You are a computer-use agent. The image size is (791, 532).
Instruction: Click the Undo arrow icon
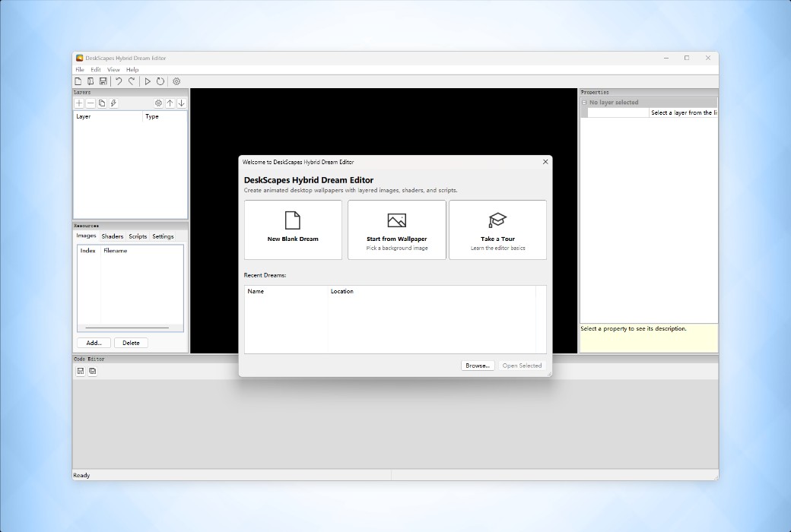[x=119, y=81]
